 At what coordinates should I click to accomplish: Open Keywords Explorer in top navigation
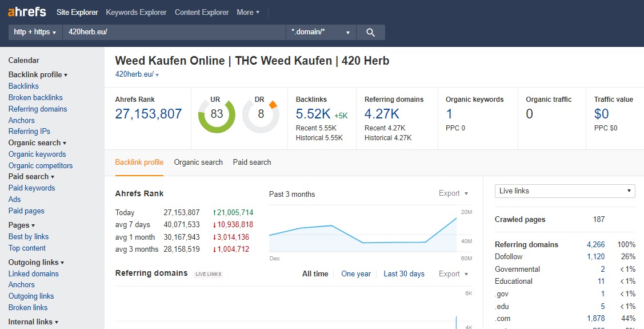[x=136, y=12]
